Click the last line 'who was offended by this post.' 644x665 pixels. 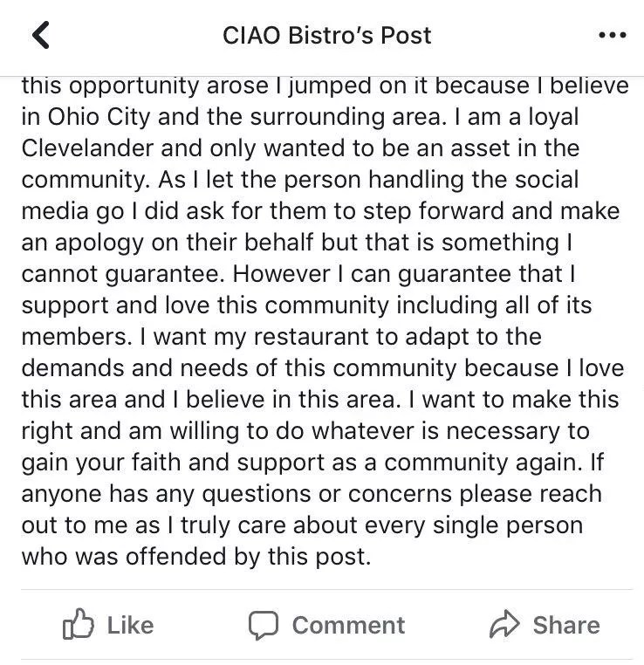click(x=195, y=557)
